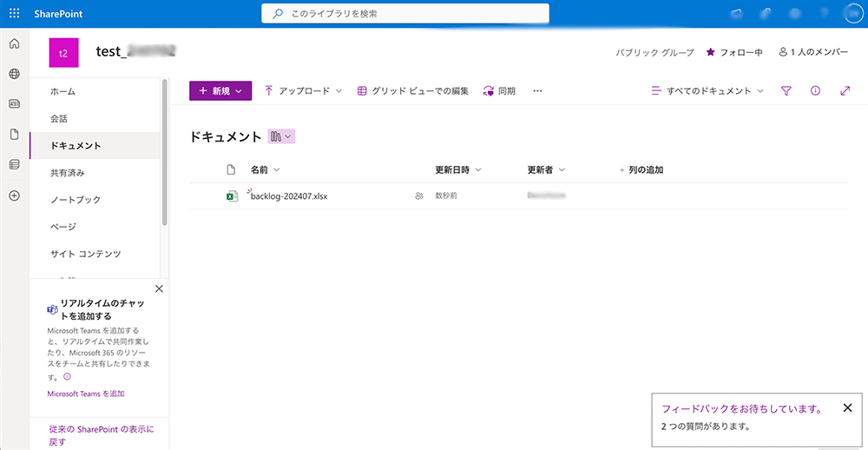Toggle the フォロー中 follow star
The image size is (868, 450).
[x=711, y=53]
